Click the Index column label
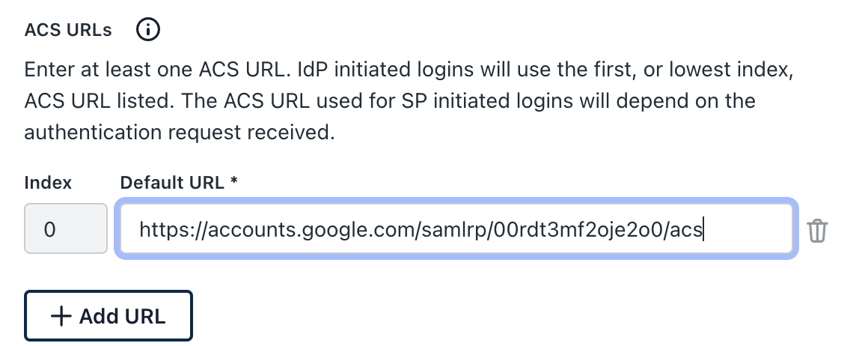Image resolution: width=868 pixels, height=346 pixels. (x=48, y=183)
